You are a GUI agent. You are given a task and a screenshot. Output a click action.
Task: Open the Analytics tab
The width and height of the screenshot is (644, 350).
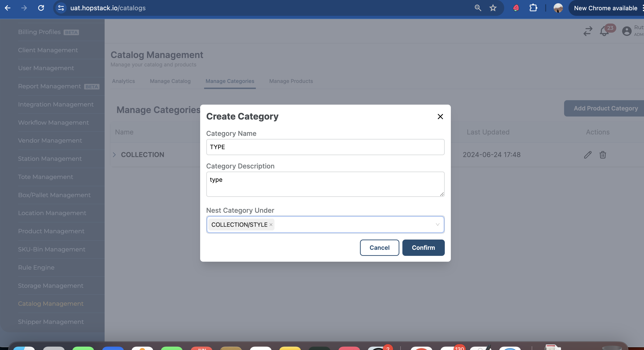(123, 81)
